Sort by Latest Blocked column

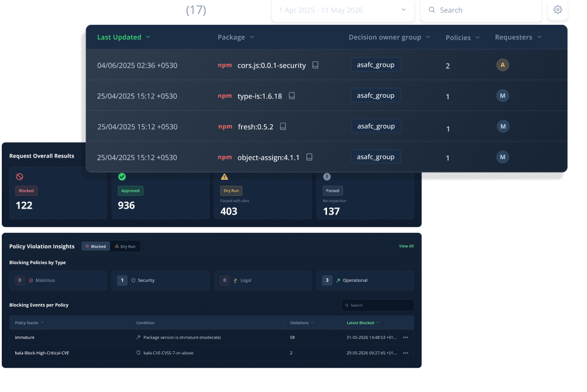tap(363, 322)
